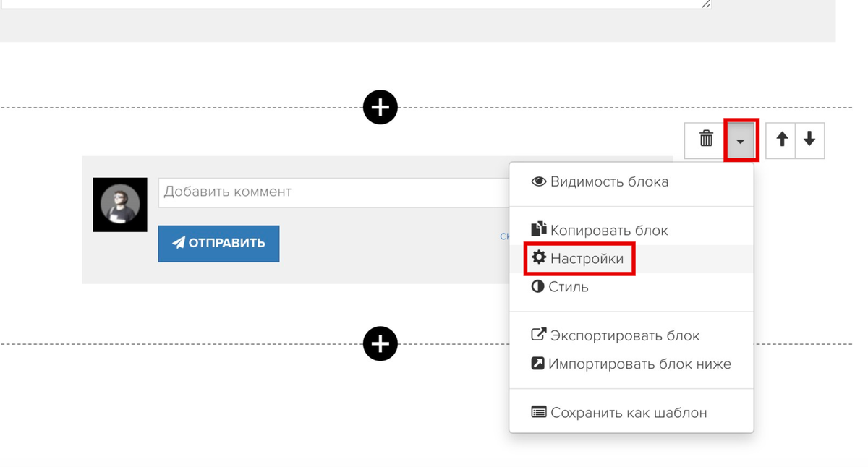Click the trash icon to delete block
This screenshot has height=467, width=868.
pyautogui.click(x=706, y=140)
